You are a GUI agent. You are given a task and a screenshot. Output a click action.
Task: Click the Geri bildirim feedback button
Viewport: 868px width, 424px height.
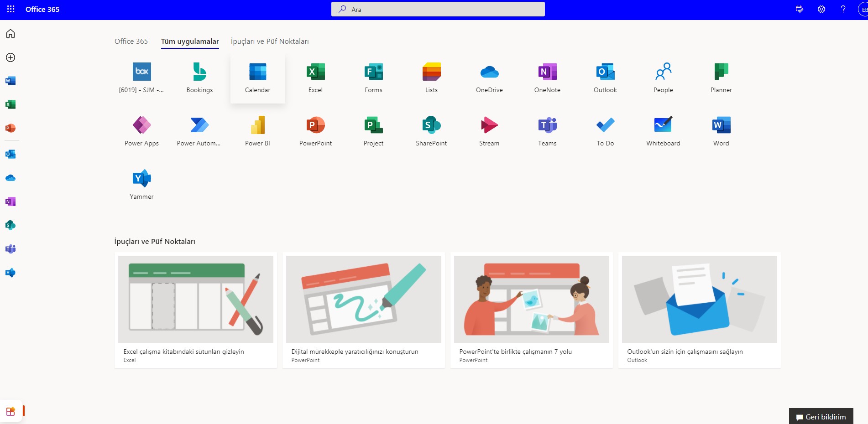pos(821,417)
